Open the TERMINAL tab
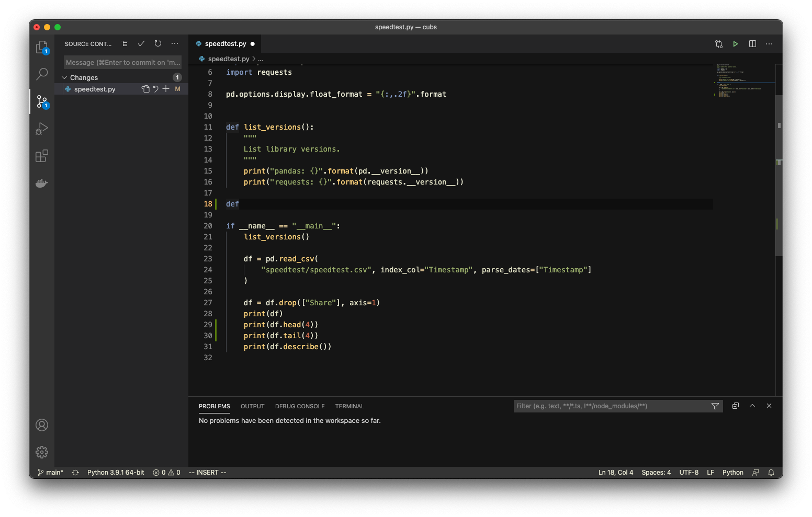812x517 pixels. 349,406
